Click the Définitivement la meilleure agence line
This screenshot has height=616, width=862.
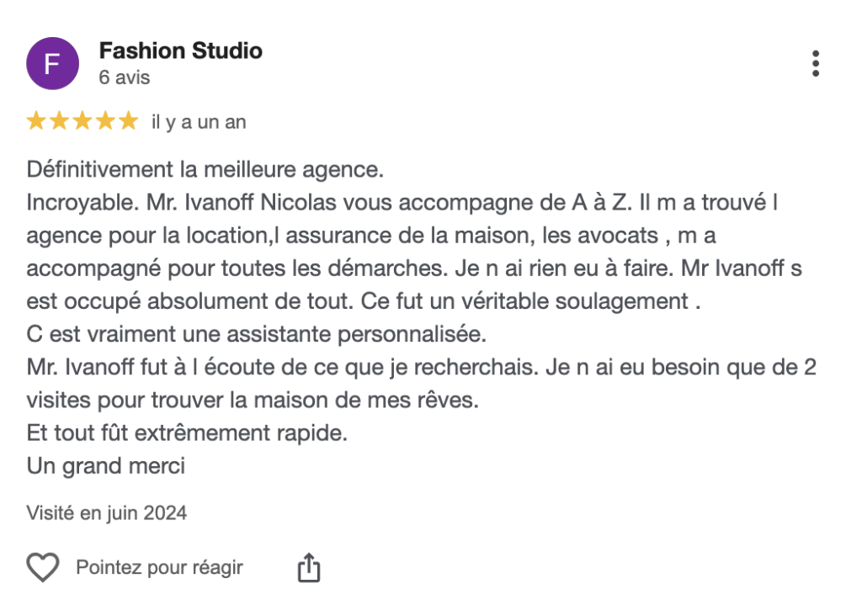pos(205,169)
